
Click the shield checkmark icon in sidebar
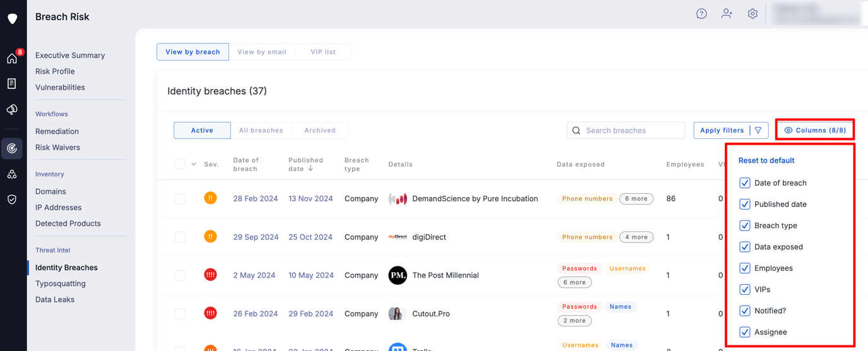click(12, 199)
